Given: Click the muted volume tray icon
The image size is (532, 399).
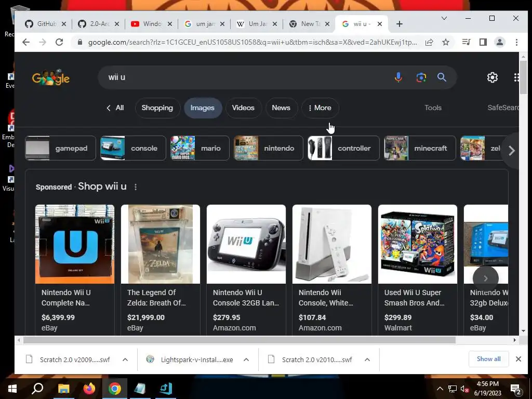Looking at the screenshot, I should [464, 389].
